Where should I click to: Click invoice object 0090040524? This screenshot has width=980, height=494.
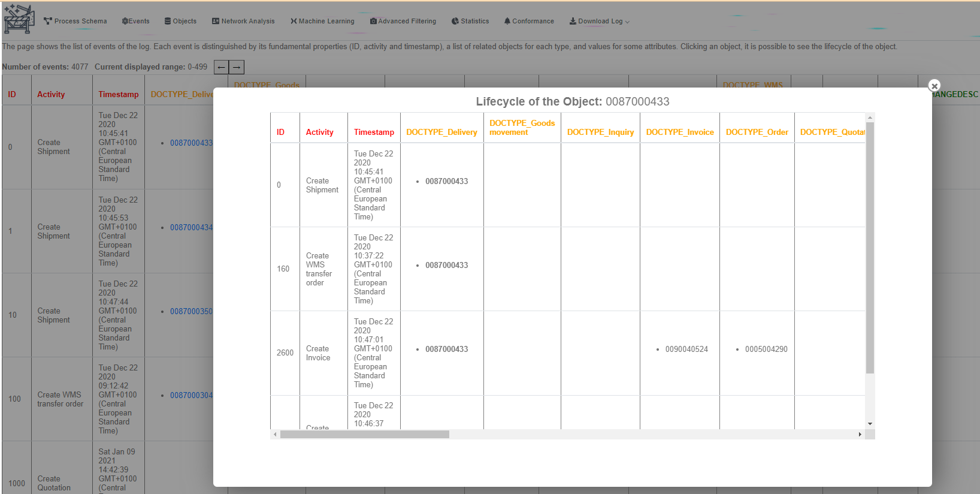click(686, 349)
